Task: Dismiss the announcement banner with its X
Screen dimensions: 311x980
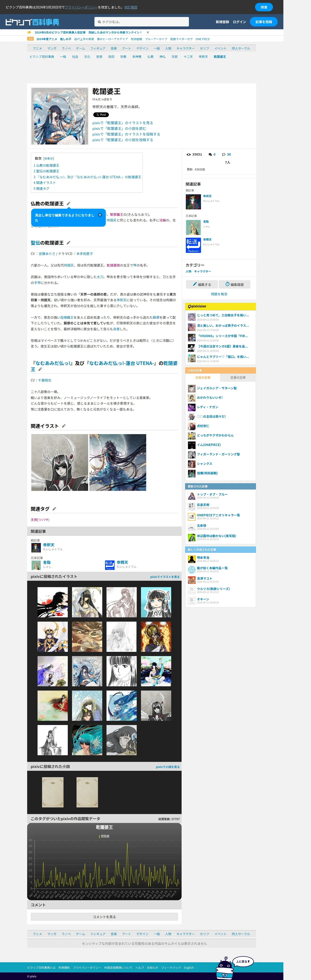Action: tap(148, 32)
